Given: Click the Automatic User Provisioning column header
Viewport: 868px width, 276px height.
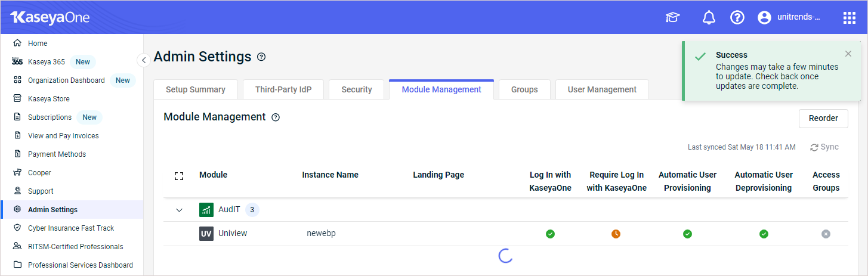Looking at the screenshot, I should click(687, 181).
